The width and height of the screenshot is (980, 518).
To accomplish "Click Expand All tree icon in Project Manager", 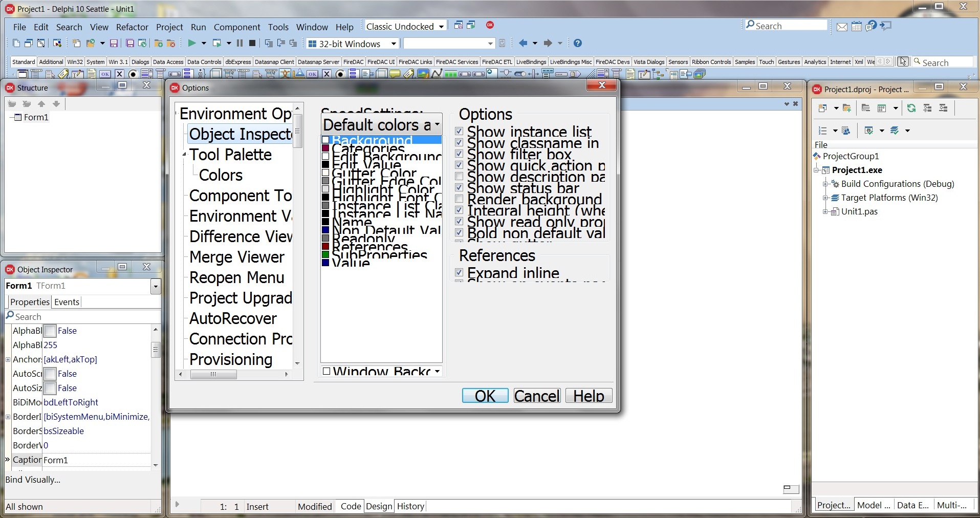I will pos(927,108).
